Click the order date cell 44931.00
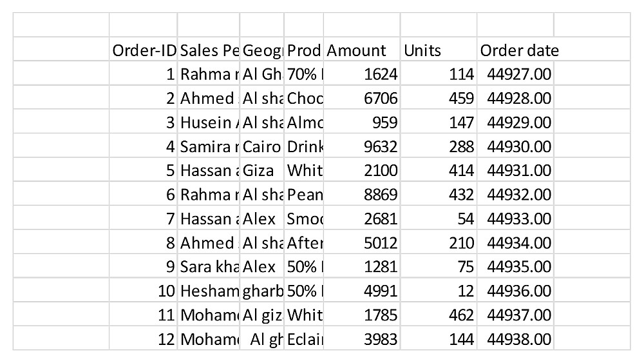This screenshot has width=644, height=363. [515, 171]
